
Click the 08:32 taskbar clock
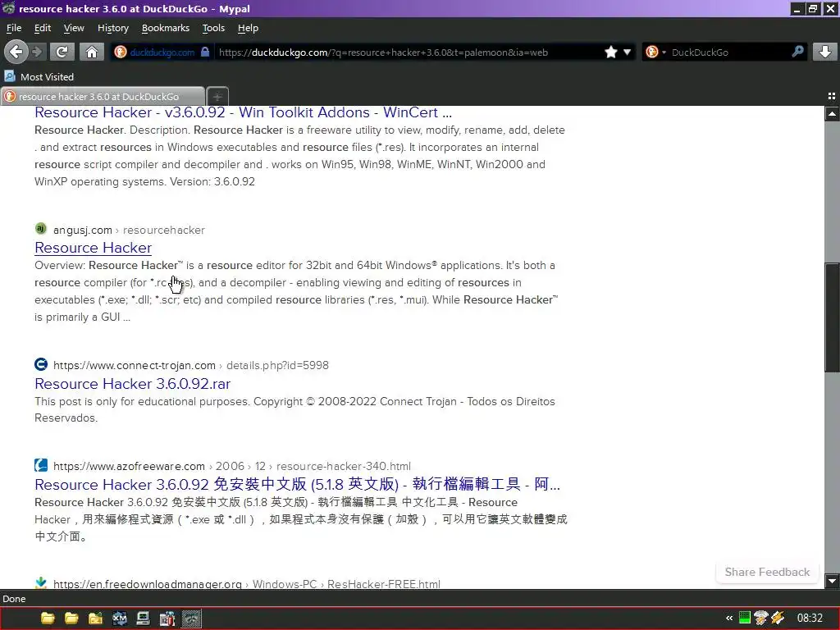pyautogui.click(x=810, y=619)
